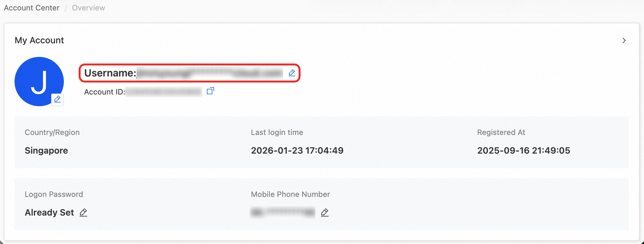Image resolution: width=644 pixels, height=244 pixels.
Task: Click the blue J avatar circle
Action: [x=38, y=79]
